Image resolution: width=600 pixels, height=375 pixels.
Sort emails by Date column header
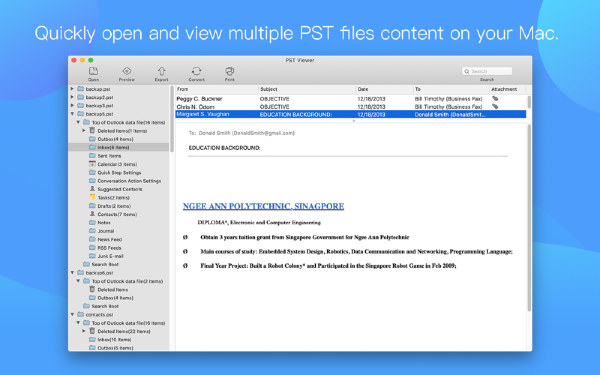pyautogui.click(x=385, y=89)
